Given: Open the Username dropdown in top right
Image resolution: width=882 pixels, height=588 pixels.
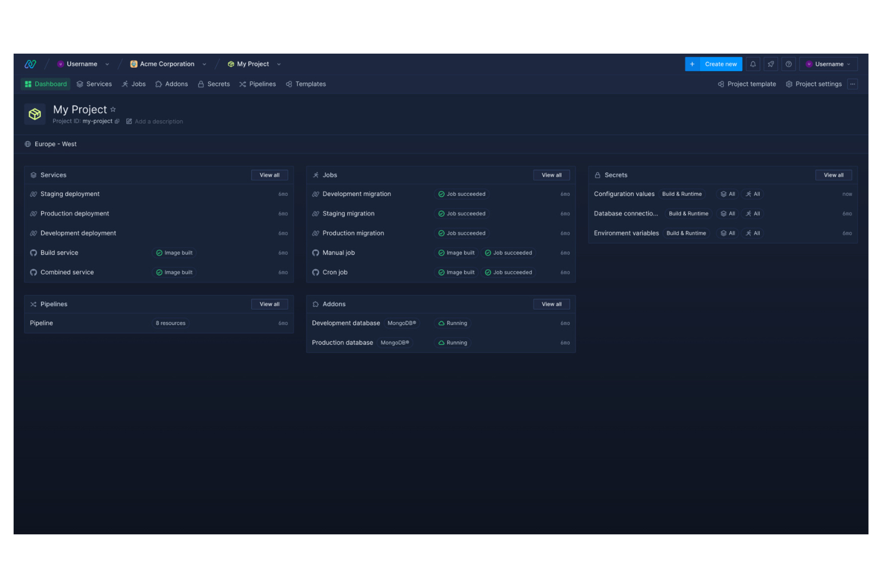Looking at the screenshot, I should pyautogui.click(x=828, y=64).
